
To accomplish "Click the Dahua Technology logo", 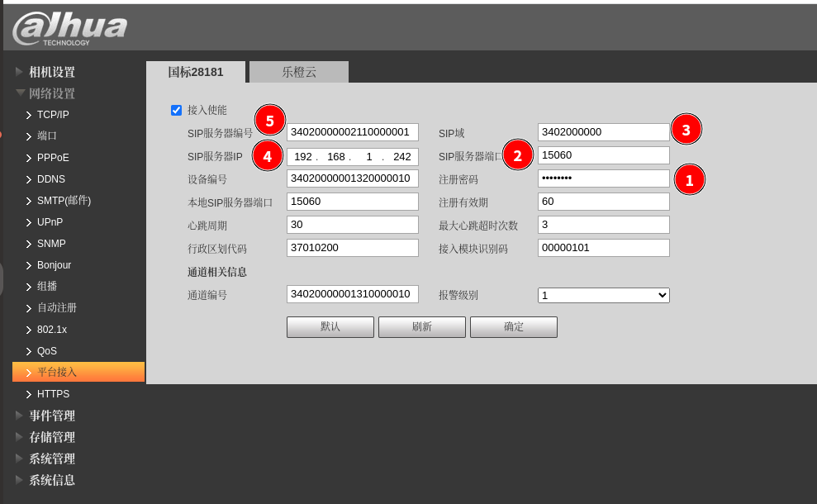I will coord(69,28).
